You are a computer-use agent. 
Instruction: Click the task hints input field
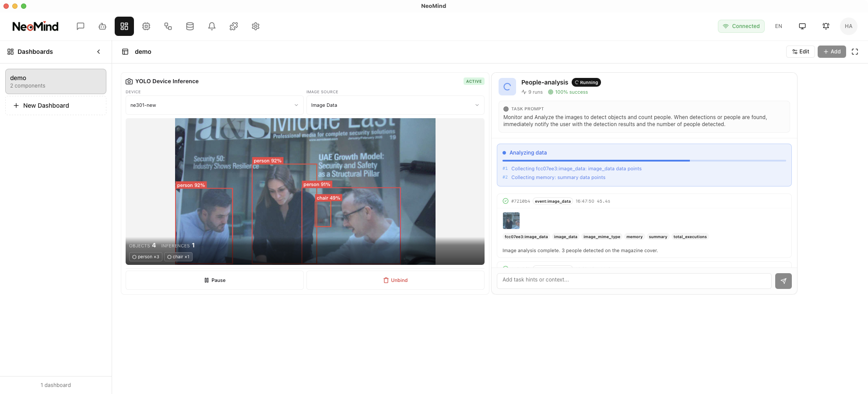point(634,280)
